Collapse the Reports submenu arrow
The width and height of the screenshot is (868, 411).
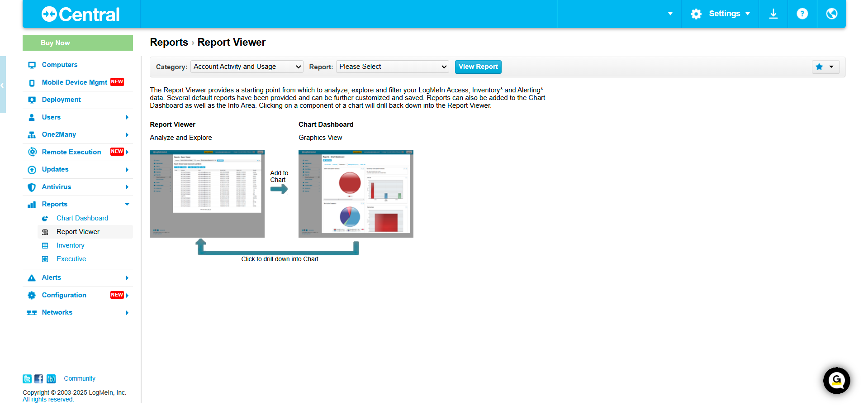coord(127,205)
